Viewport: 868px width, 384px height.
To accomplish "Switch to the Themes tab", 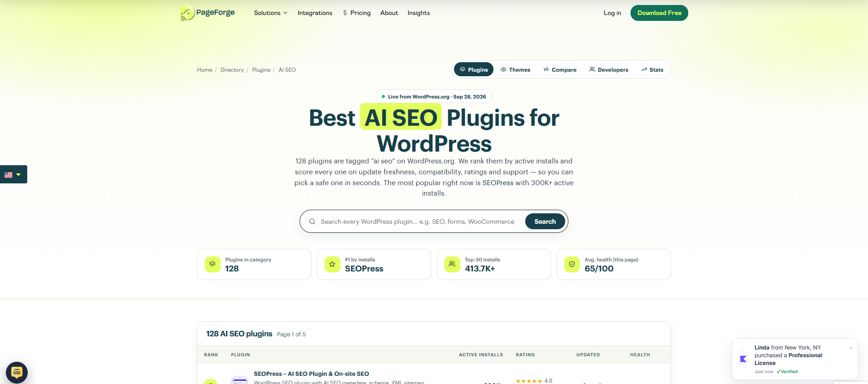I will coord(515,69).
